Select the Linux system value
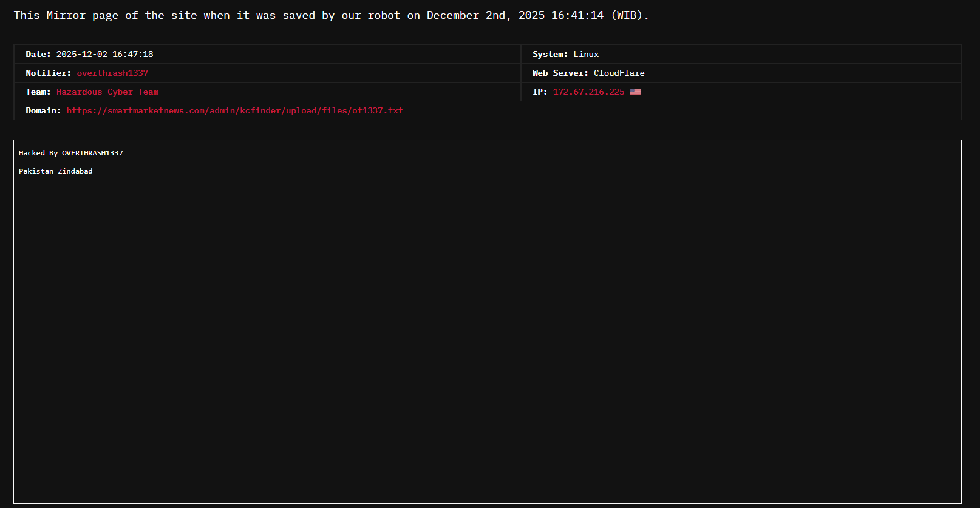980x508 pixels. pos(586,54)
